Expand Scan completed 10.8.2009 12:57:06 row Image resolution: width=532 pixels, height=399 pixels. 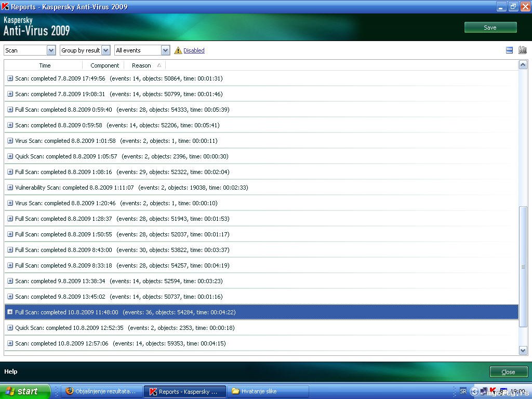point(10,343)
